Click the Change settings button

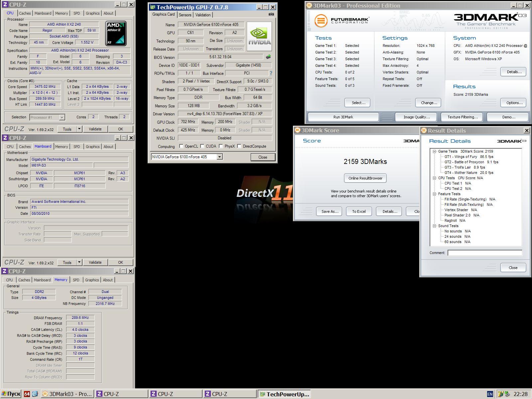tap(429, 103)
